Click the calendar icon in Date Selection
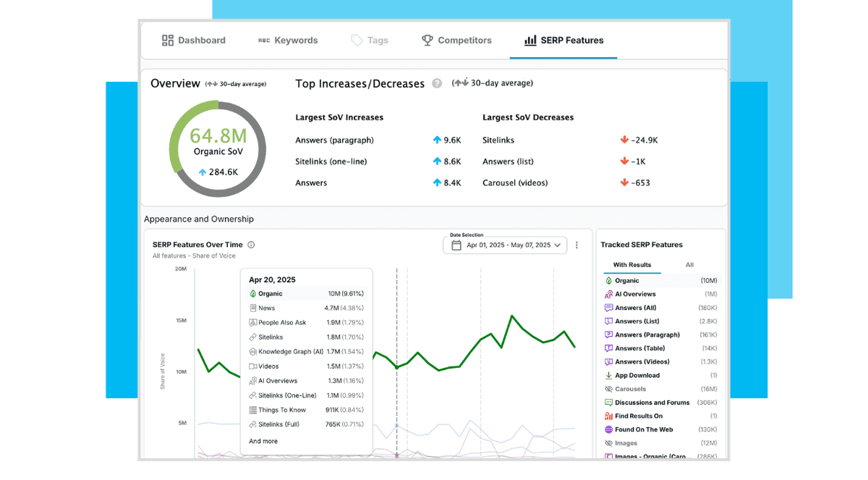Viewport: 868px width, 480px height. click(456, 245)
